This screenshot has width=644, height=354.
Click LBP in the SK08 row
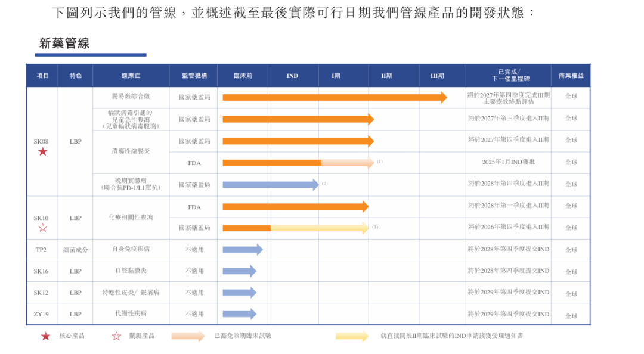click(76, 142)
